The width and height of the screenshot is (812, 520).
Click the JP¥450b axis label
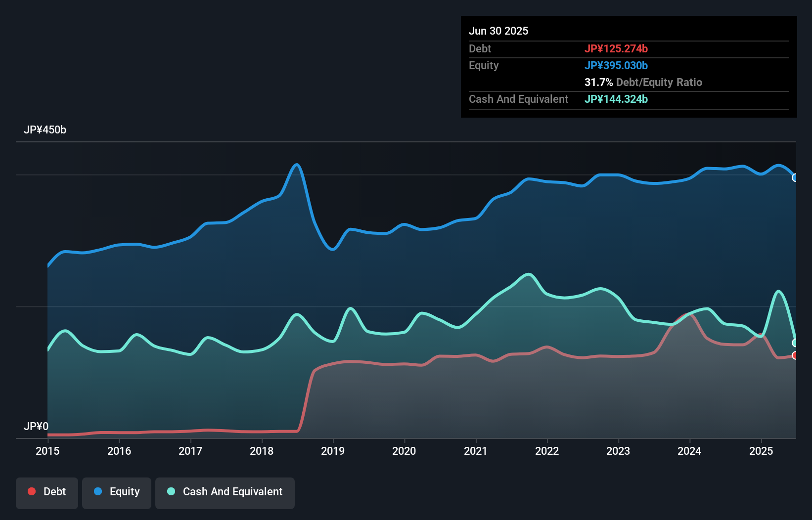pyautogui.click(x=45, y=130)
